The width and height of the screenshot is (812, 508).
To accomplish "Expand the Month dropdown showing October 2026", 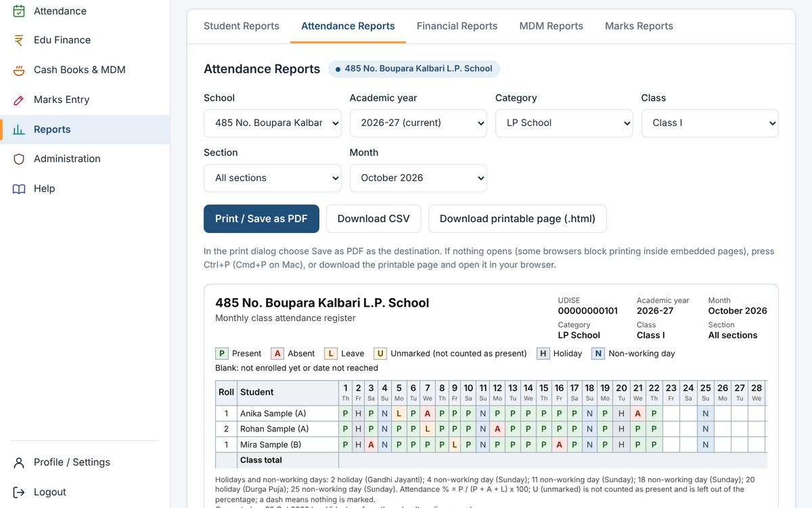I will pyautogui.click(x=418, y=178).
